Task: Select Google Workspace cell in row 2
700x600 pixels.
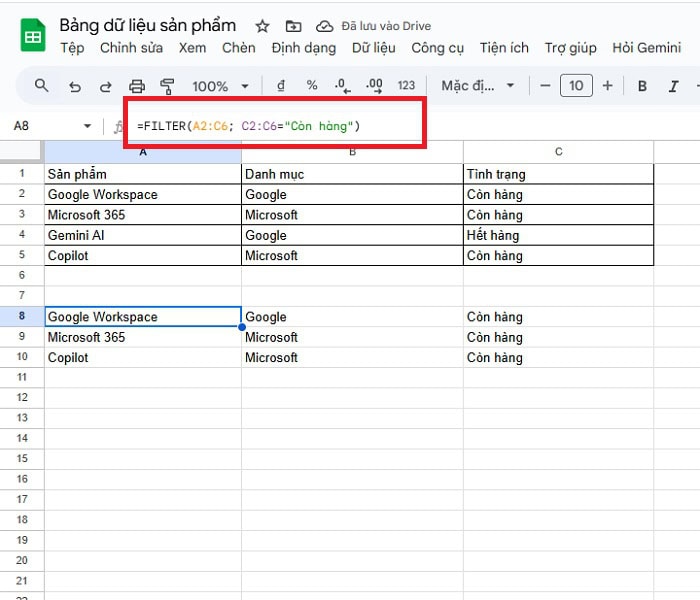Action: tap(143, 194)
